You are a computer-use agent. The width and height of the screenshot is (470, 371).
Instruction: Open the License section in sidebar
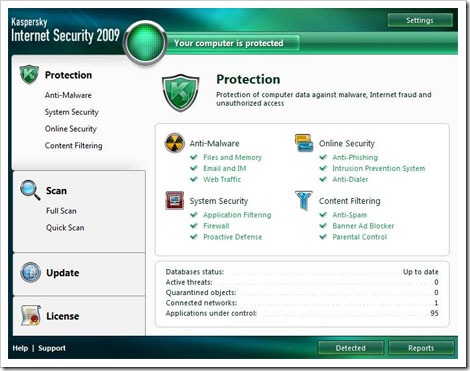[x=63, y=316]
